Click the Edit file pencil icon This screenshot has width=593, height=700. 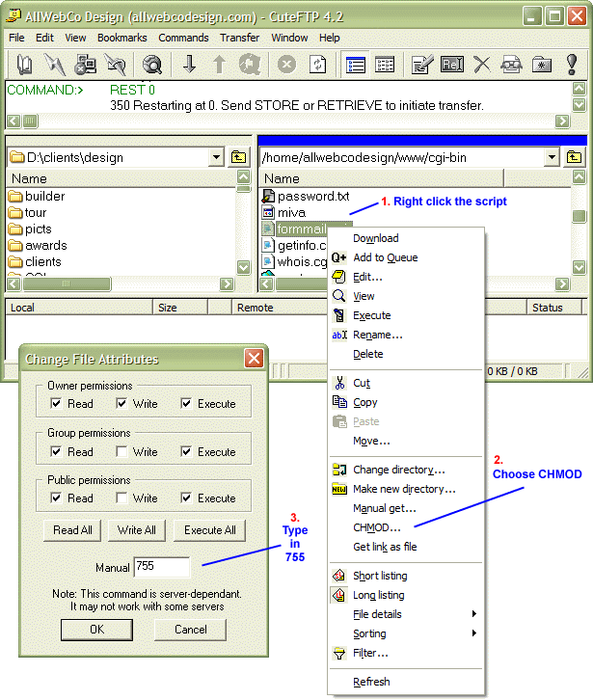tap(422, 65)
